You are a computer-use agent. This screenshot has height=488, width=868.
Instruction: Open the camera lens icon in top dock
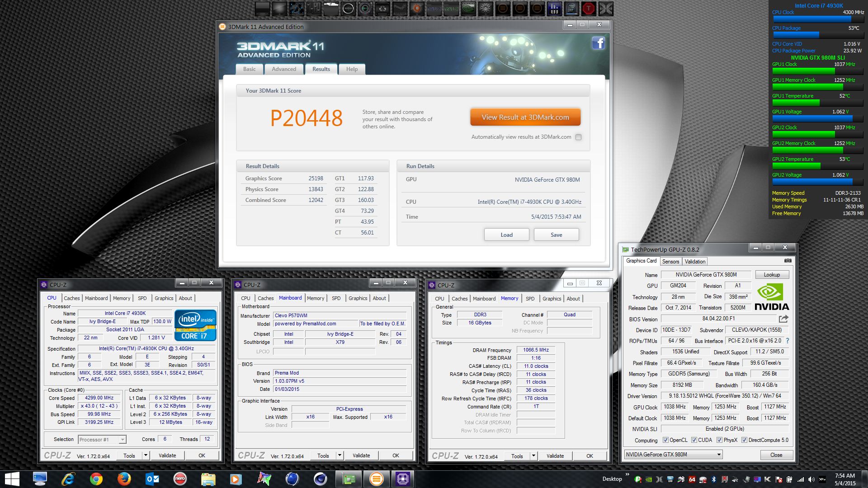tap(365, 8)
